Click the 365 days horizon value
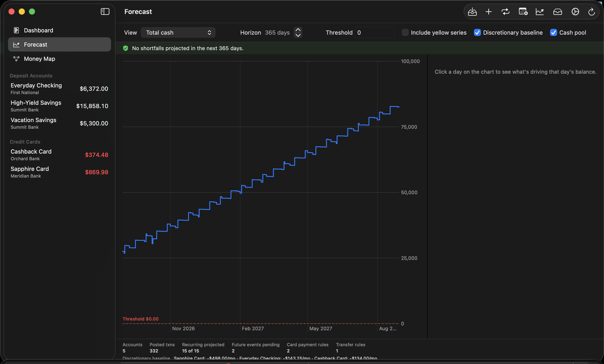Screen dimensions: 604x364 point(277,33)
